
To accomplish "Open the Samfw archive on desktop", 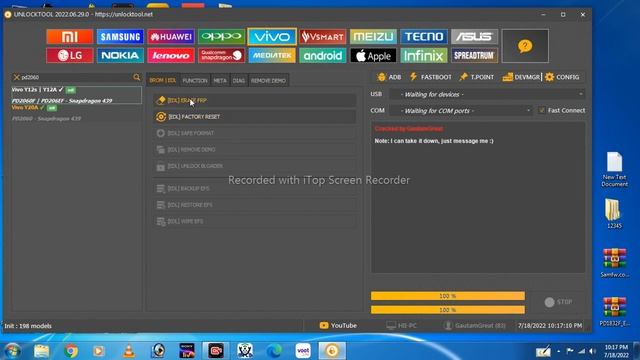I will click(614, 263).
